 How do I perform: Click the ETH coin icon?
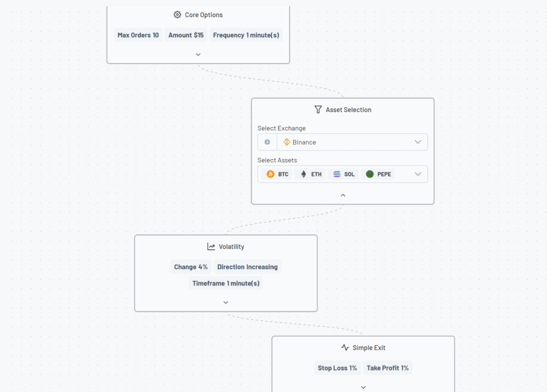point(303,174)
